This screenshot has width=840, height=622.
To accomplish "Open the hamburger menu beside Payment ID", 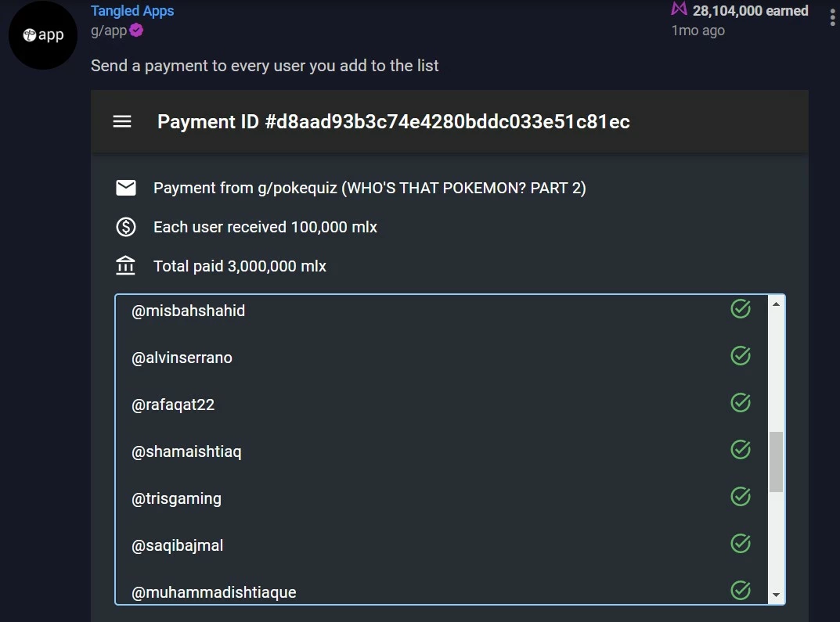I will pos(122,121).
